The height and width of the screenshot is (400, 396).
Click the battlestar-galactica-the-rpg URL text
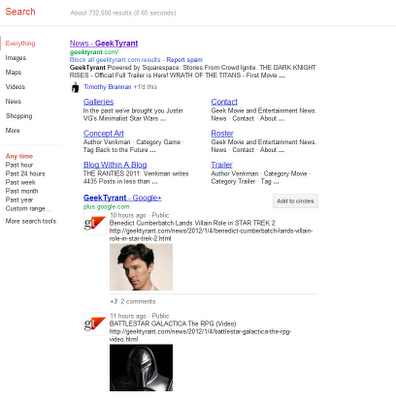coord(200,335)
